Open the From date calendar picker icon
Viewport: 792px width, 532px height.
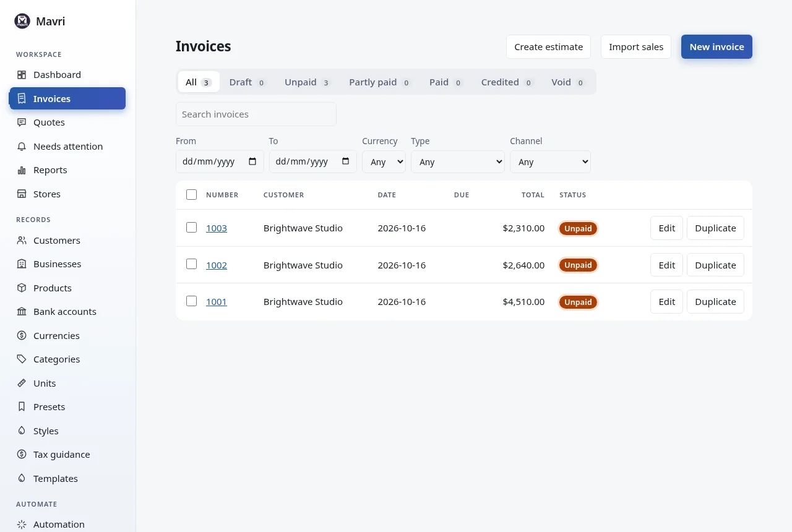(252, 161)
